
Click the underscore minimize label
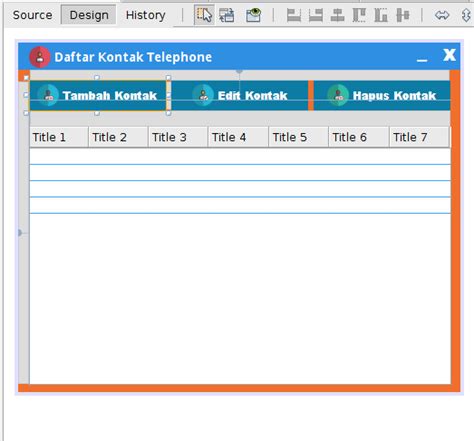pos(422,60)
